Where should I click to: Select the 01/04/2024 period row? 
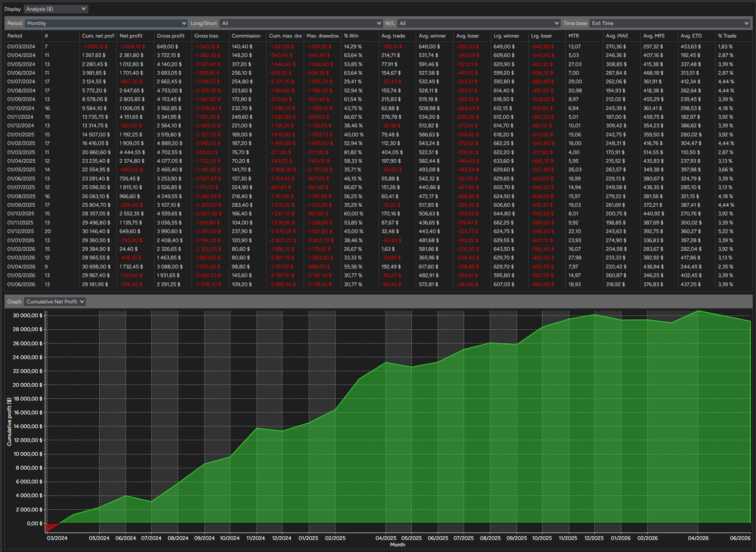click(379, 55)
